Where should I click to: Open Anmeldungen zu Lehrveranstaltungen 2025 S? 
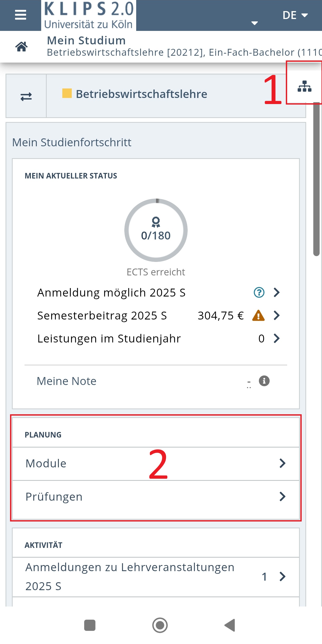[x=156, y=577]
